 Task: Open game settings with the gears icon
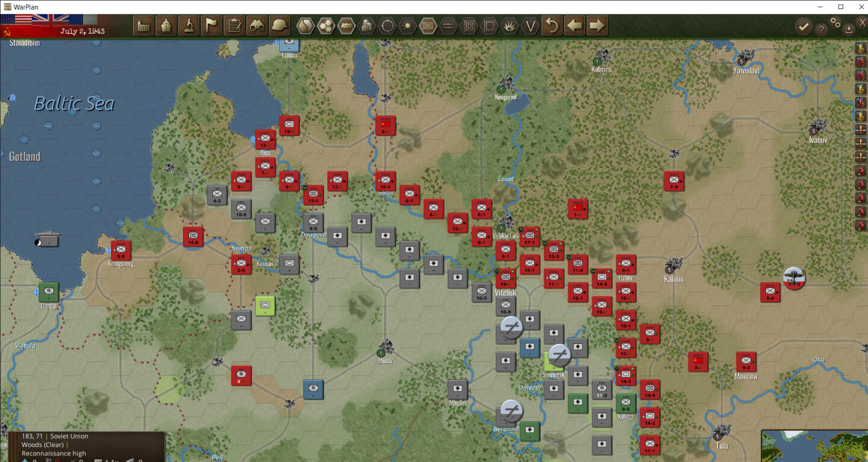coord(835,24)
